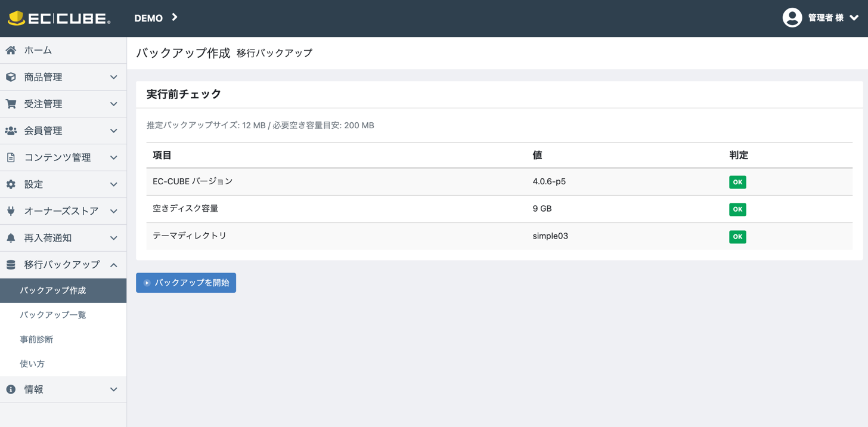
Task: Expand the 再入荷通知 chevron
Action: 114,239
